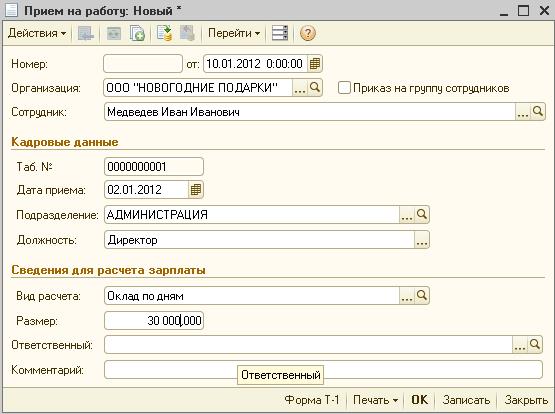Open selection list for Сотрудник
Viewport: 555px width, 414px height.
point(523,112)
